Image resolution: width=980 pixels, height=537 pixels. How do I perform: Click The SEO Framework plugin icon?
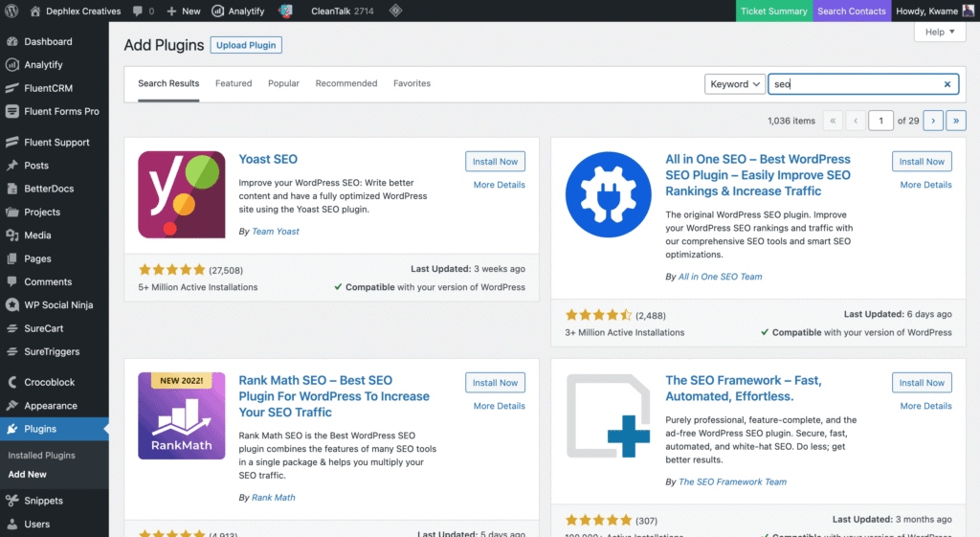click(x=609, y=415)
